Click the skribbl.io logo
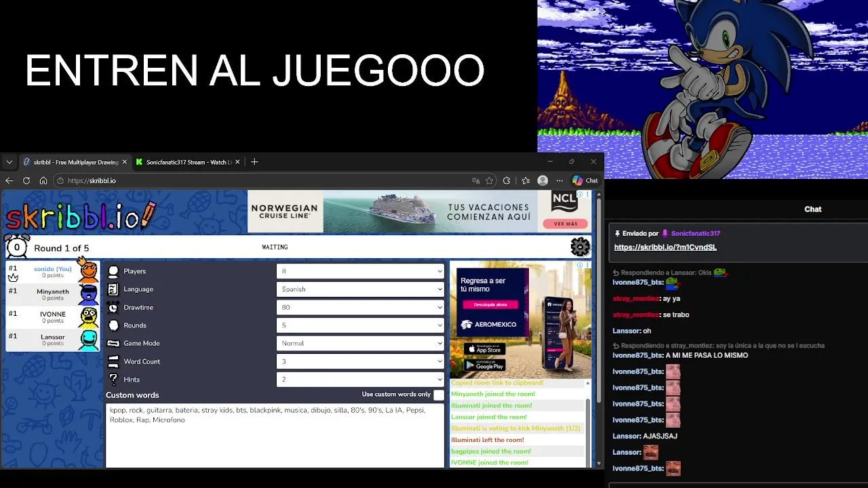This screenshot has width=868, height=488. [x=81, y=216]
